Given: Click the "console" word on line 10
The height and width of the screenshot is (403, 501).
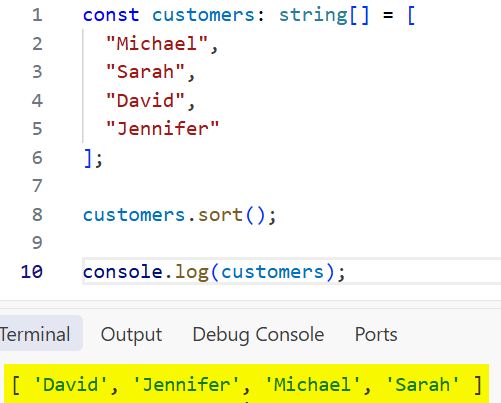Looking at the screenshot, I should [123, 272].
